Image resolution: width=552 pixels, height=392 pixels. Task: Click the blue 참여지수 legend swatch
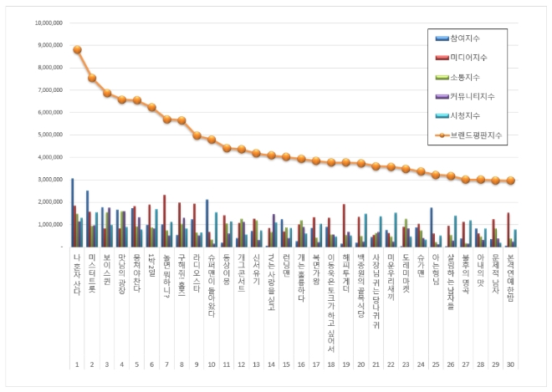click(442, 39)
